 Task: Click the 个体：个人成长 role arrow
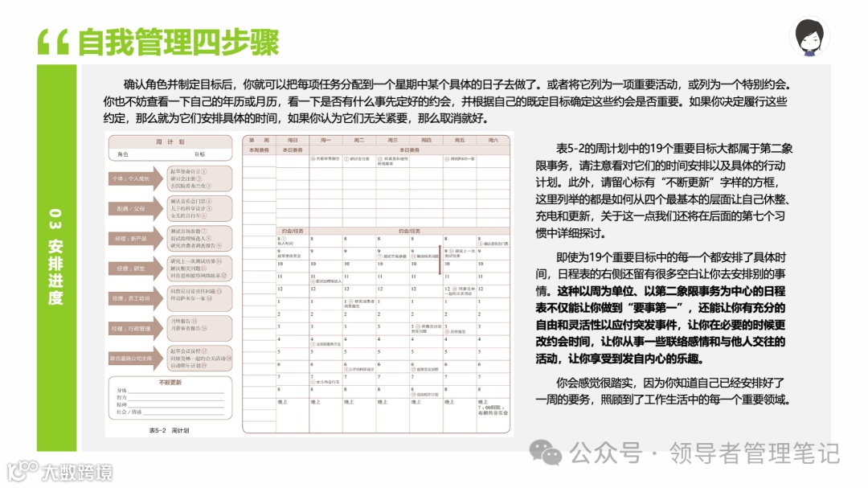pos(137,178)
